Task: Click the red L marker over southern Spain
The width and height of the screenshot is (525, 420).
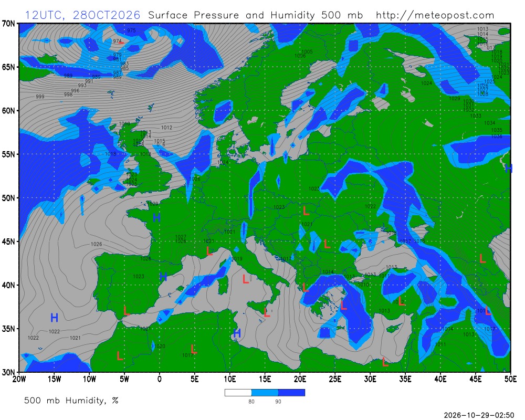Action: [126, 310]
